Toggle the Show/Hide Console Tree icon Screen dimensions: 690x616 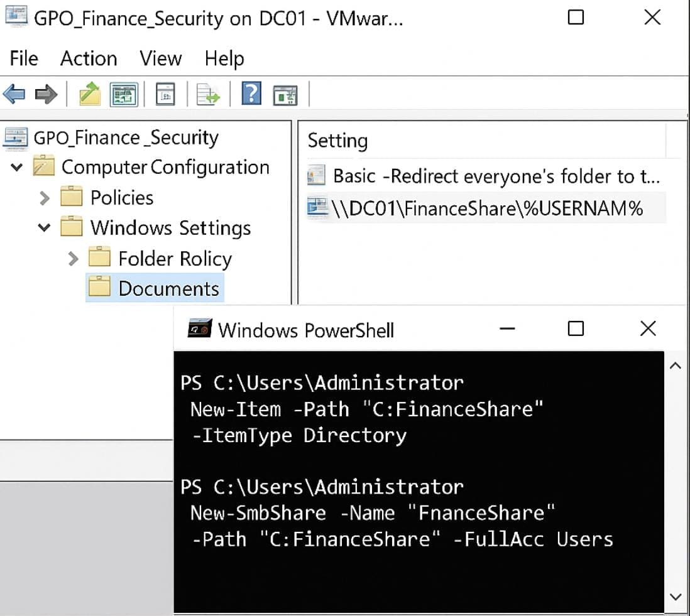click(x=124, y=95)
